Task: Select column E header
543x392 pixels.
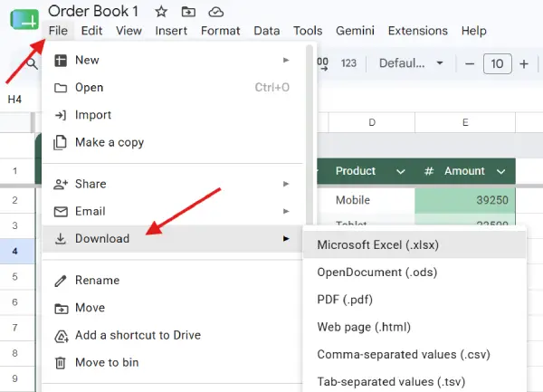Action: [465, 122]
